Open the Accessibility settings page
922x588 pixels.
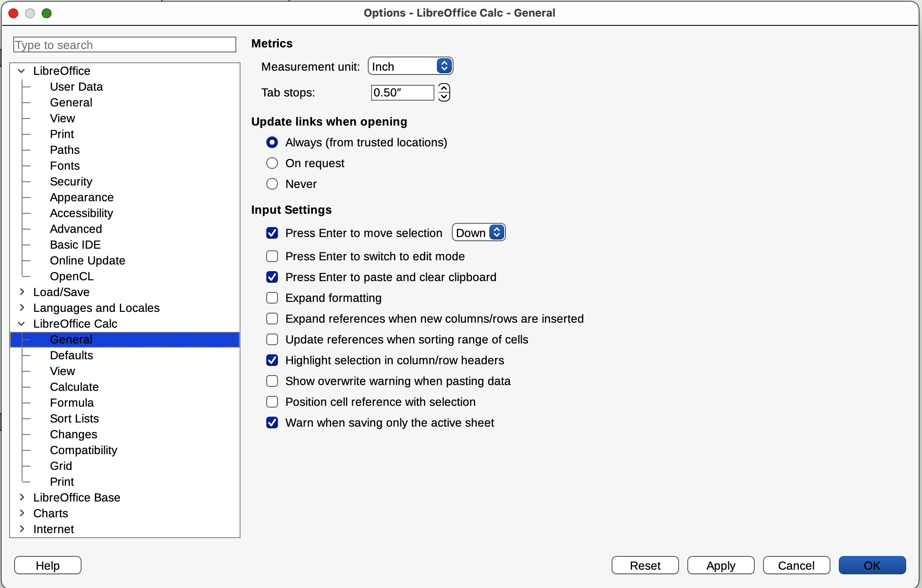(82, 213)
